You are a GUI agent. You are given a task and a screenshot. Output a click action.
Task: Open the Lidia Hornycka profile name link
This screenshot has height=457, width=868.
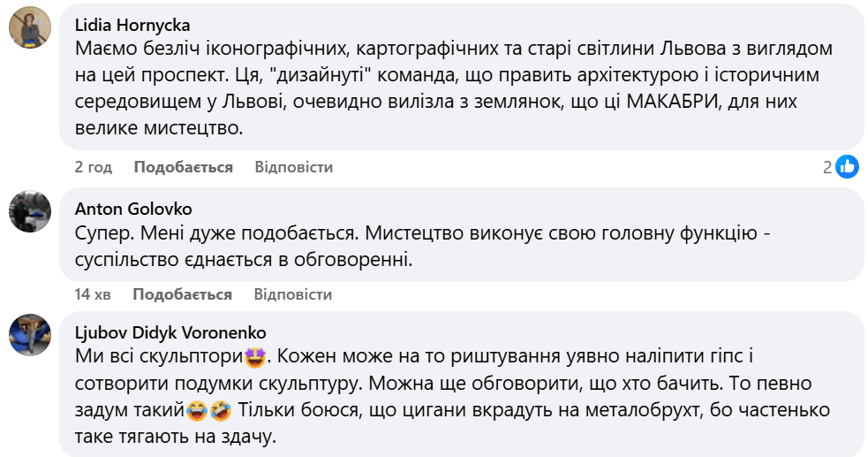(x=132, y=25)
